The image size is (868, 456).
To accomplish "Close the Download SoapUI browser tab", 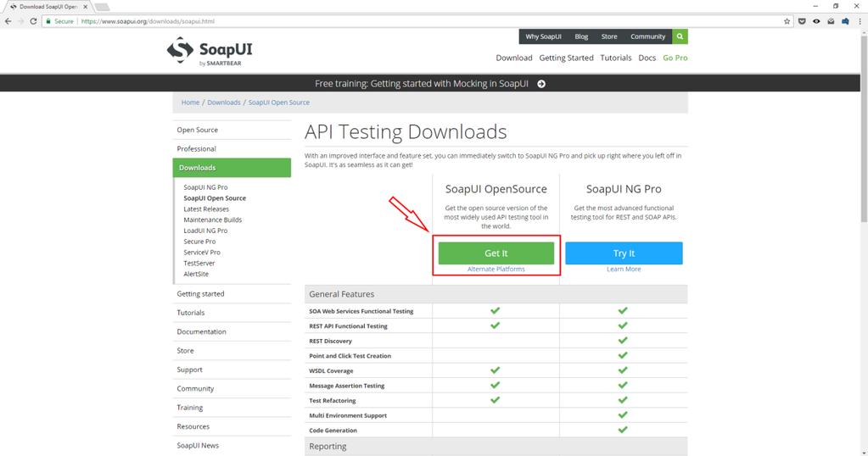I will [x=85, y=7].
